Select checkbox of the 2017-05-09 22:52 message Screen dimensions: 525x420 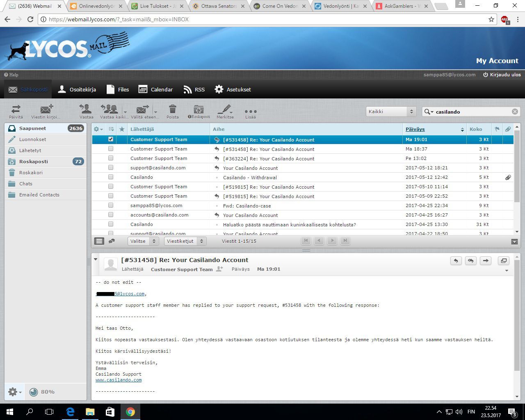coord(111,196)
